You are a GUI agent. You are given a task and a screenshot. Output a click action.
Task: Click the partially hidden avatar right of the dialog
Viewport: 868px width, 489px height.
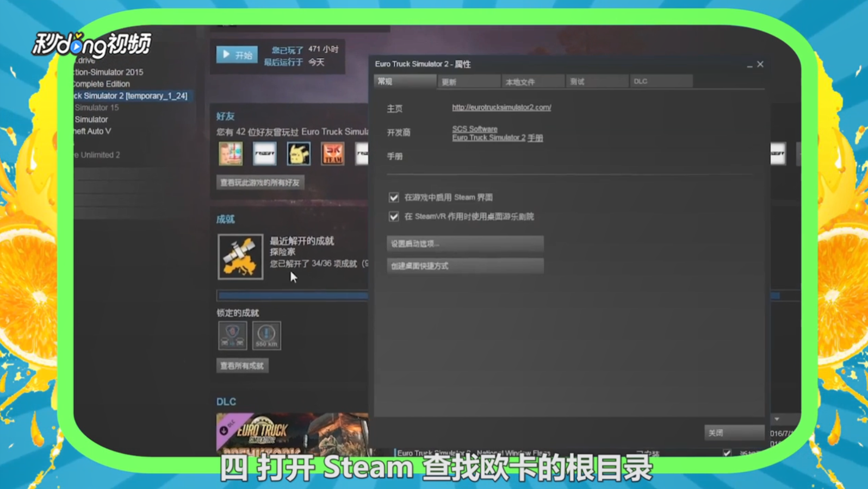pos(778,154)
